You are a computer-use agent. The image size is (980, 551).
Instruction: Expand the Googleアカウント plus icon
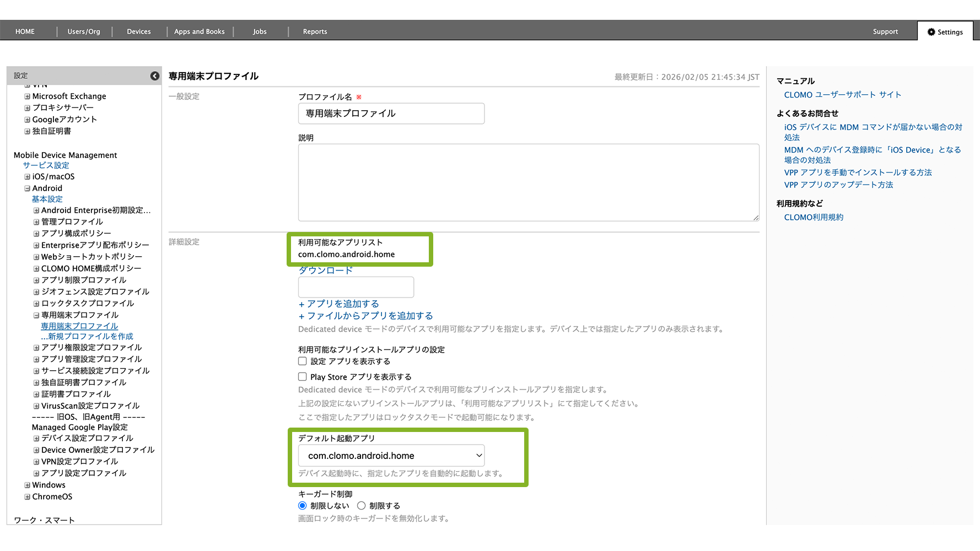coord(27,120)
